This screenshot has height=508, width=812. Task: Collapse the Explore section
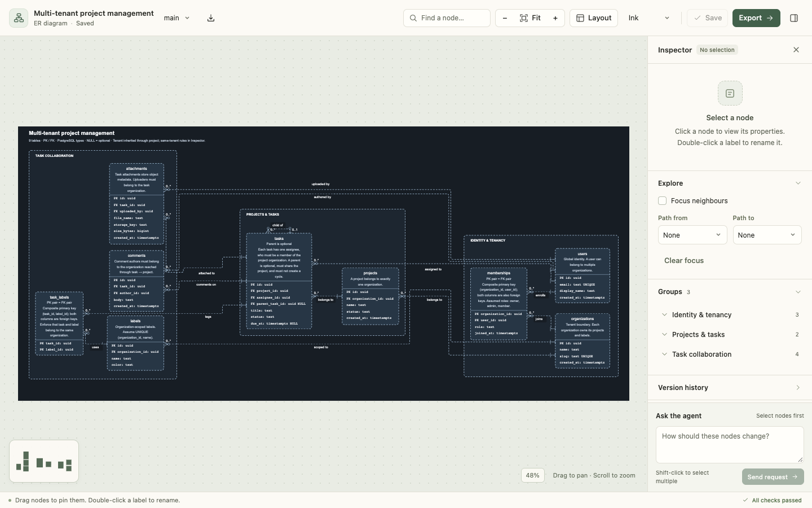798,183
